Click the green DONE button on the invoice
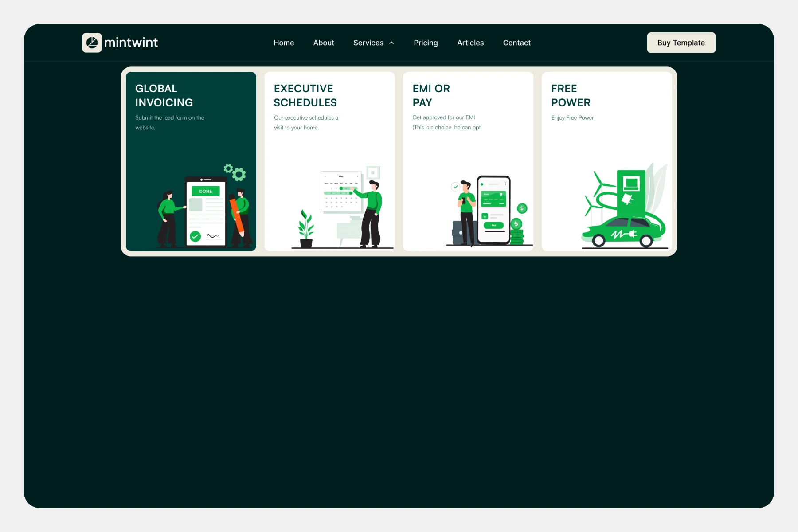 coord(205,191)
